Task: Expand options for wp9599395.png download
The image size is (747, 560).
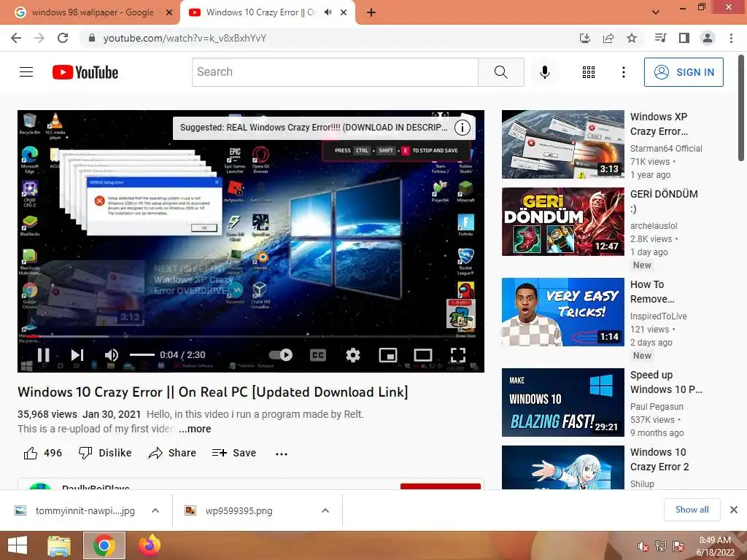Action: (325, 510)
